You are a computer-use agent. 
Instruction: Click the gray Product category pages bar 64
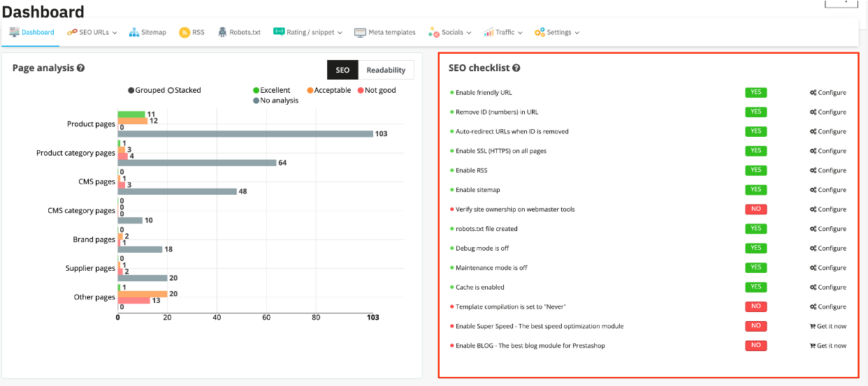(x=197, y=163)
